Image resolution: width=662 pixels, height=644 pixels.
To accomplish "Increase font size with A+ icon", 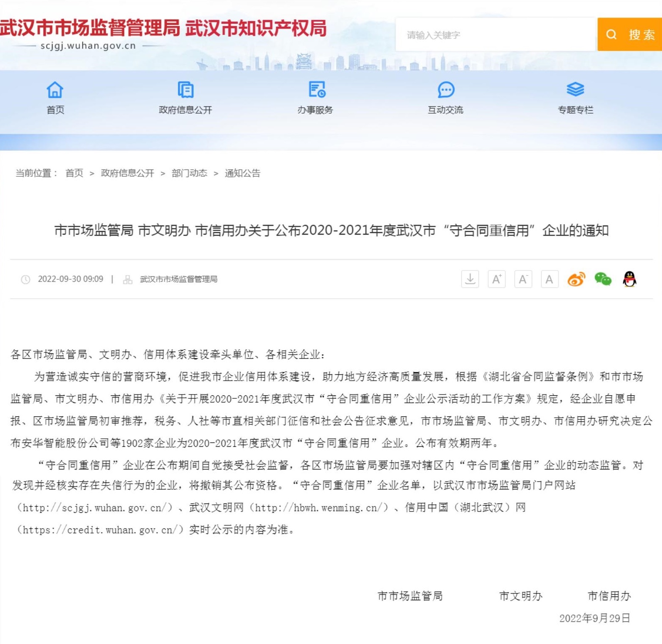I will click(x=497, y=279).
